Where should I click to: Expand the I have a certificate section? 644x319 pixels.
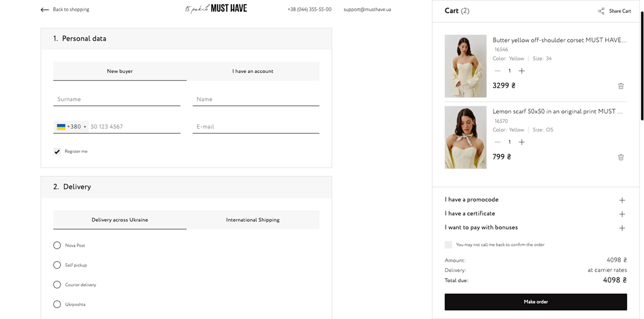point(622,214)
